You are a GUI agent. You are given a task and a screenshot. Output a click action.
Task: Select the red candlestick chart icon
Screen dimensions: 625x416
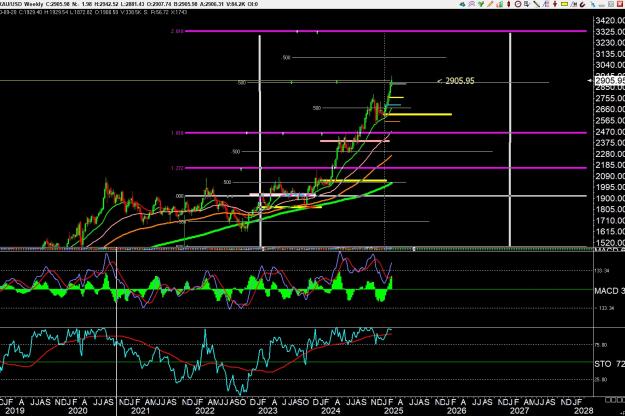509,4
